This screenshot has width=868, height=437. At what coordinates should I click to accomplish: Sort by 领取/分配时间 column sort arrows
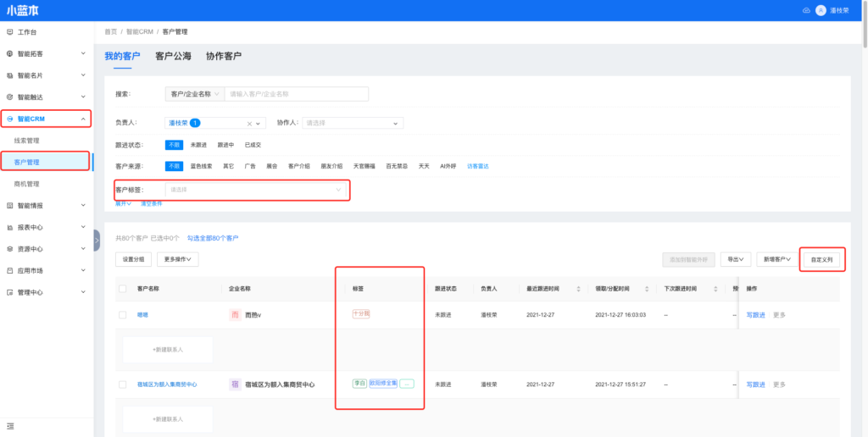648,289
